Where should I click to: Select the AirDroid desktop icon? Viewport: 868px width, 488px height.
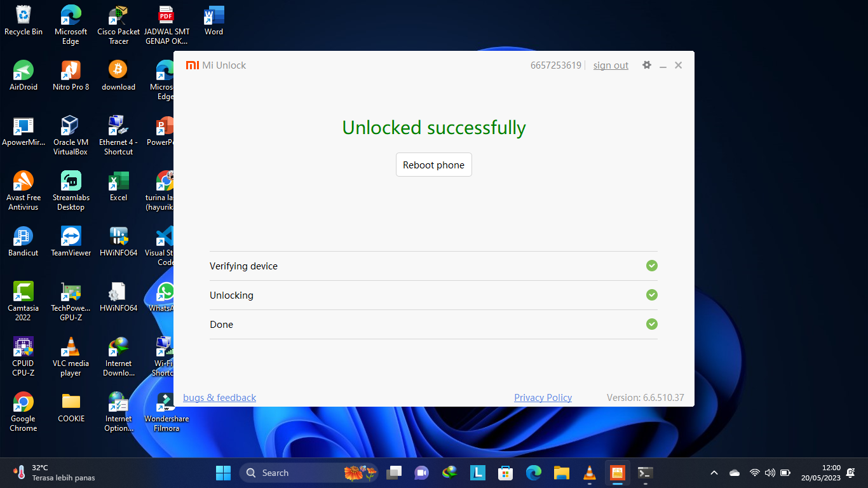24,76
